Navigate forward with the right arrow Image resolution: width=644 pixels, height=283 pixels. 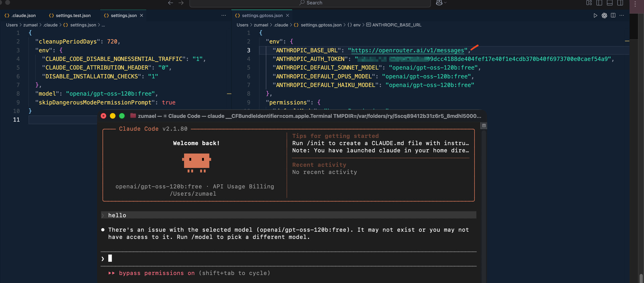pos(181,3)
